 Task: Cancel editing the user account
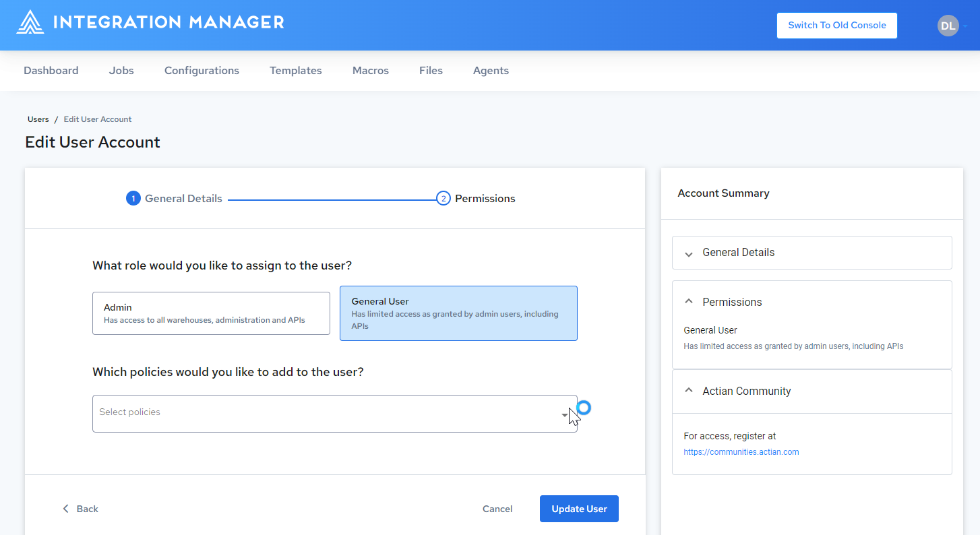coord(497,509)
